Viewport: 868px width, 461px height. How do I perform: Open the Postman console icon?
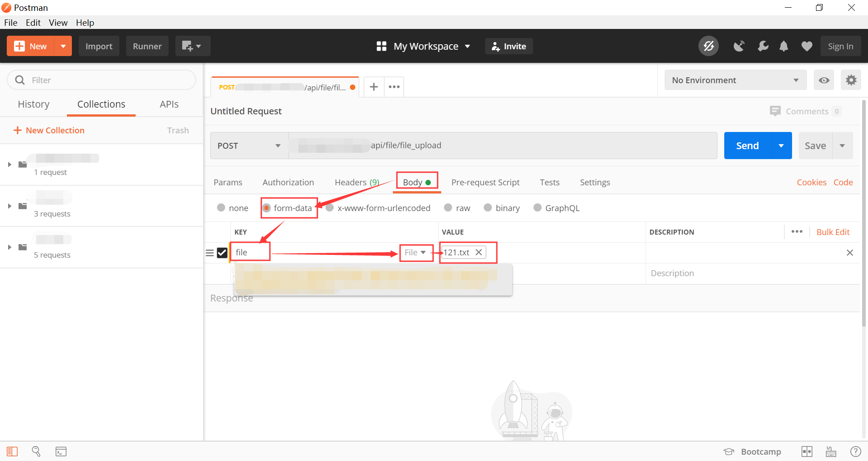coord(61,452)
